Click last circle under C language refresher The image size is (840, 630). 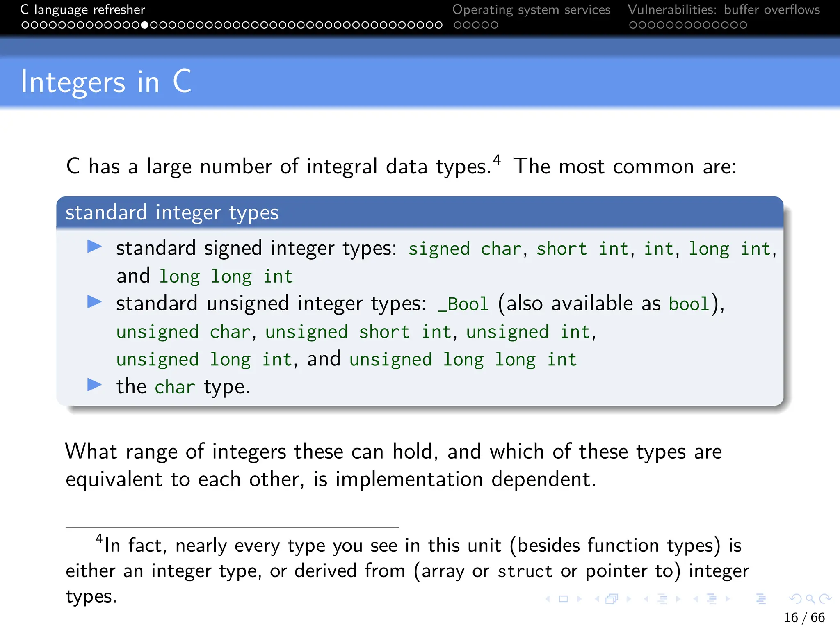point(438,25)
